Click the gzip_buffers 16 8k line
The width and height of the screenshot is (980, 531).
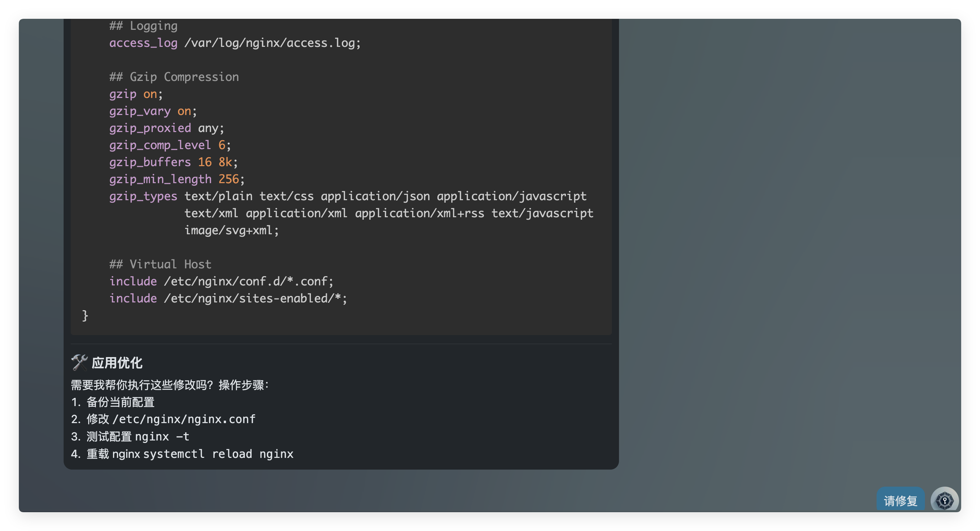point(173,162)
